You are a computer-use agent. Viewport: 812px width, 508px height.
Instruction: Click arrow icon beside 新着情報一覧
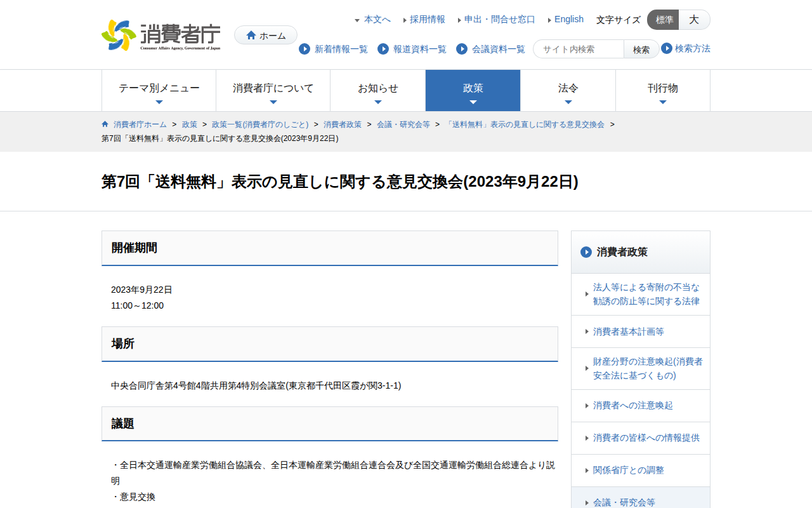(304, 49)
